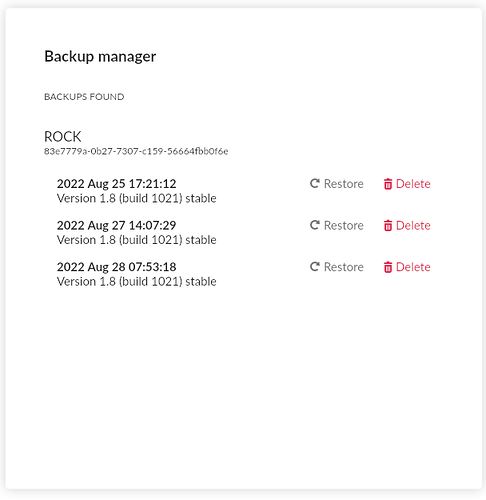Screen dimensions: 486x500
Task: Click trash icon for Aug 25 backup
Action: click(x=388, y=184)
